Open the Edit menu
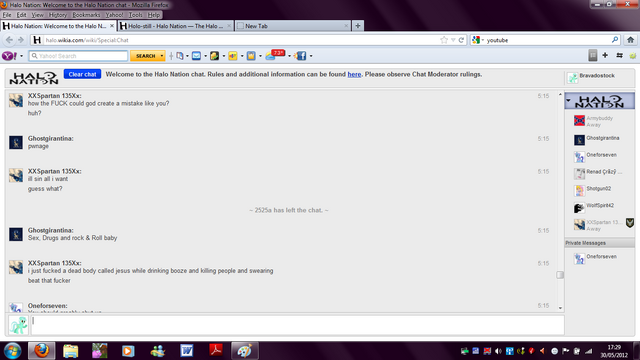The width and height of the screenshot is (640, 360). coord(21,15)
